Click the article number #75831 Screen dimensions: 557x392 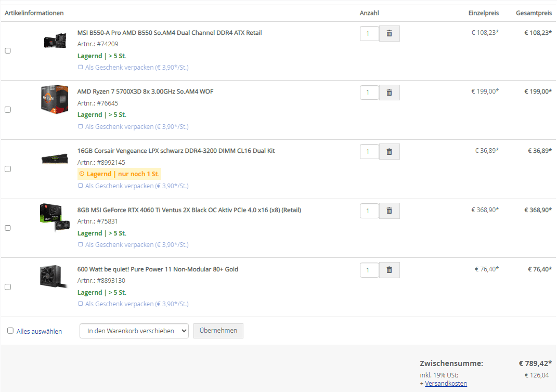[x=107, y=221]
